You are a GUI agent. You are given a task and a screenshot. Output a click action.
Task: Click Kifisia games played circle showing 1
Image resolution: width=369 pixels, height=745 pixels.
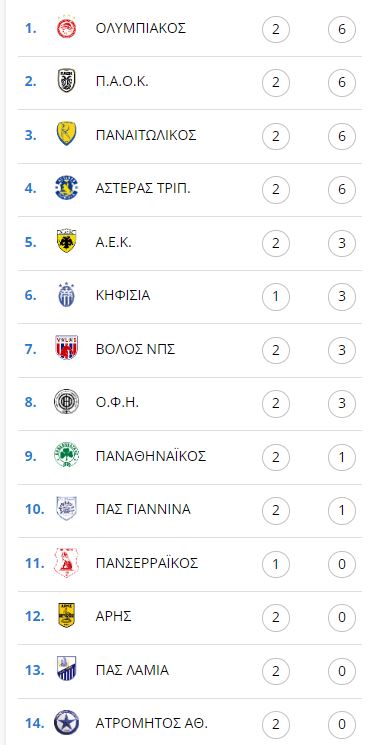(275, 297)
